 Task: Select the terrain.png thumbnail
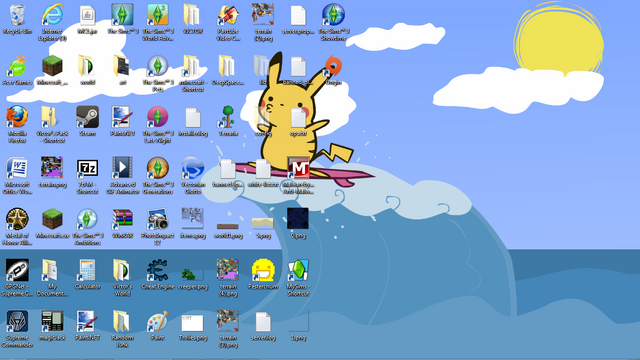52,168
